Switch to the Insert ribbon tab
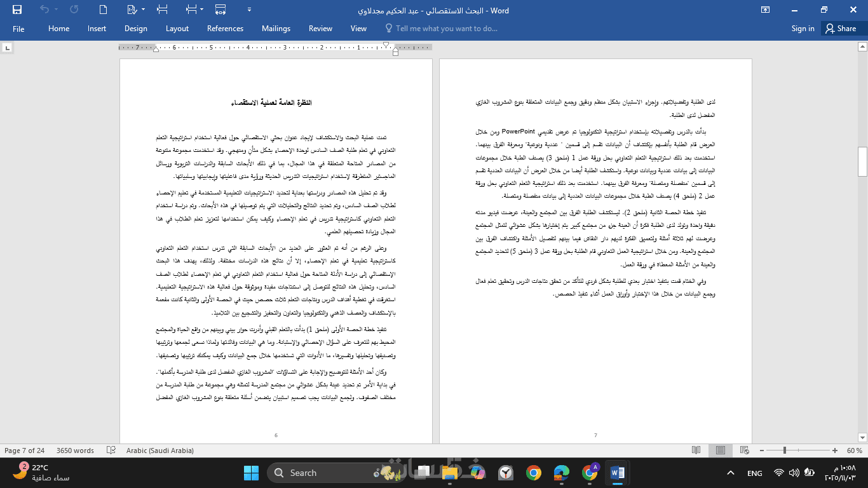This screenshot has width=868, height=488. click(x=97, y=29)
